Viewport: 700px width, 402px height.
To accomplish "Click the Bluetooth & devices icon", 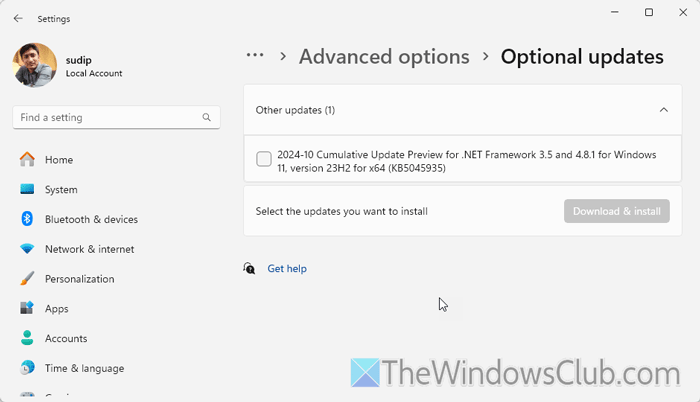I will tap(27, 219).
